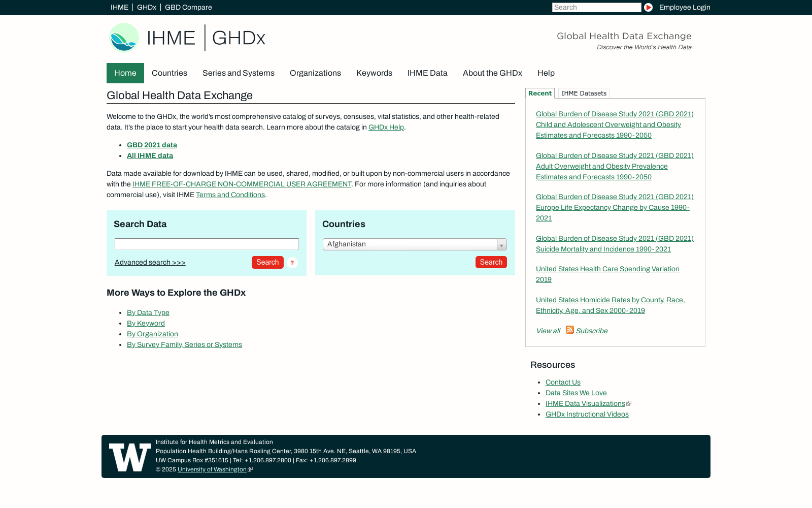This screenshot has width=812, height=508.
Task: Expand the Afghanistan country dropdown
Action: [x=501, y=244]
